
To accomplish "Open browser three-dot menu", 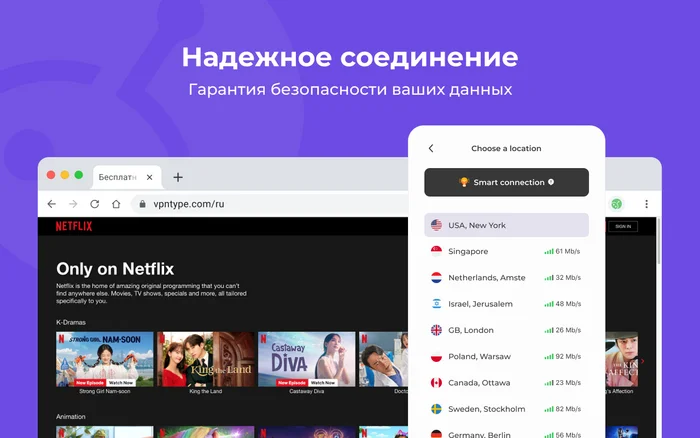I will (646, 204).
